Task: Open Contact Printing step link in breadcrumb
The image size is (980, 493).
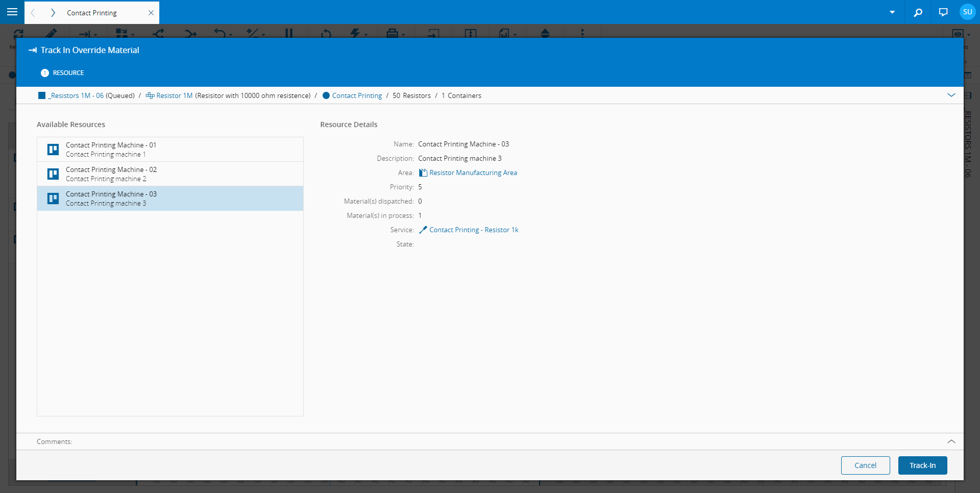Action: pos(357,96)
